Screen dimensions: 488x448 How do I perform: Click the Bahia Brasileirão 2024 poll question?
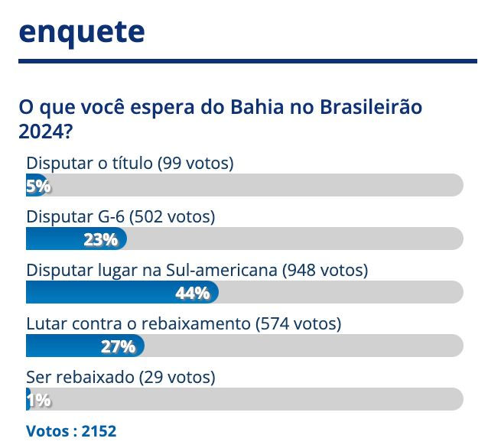(221, 118)
